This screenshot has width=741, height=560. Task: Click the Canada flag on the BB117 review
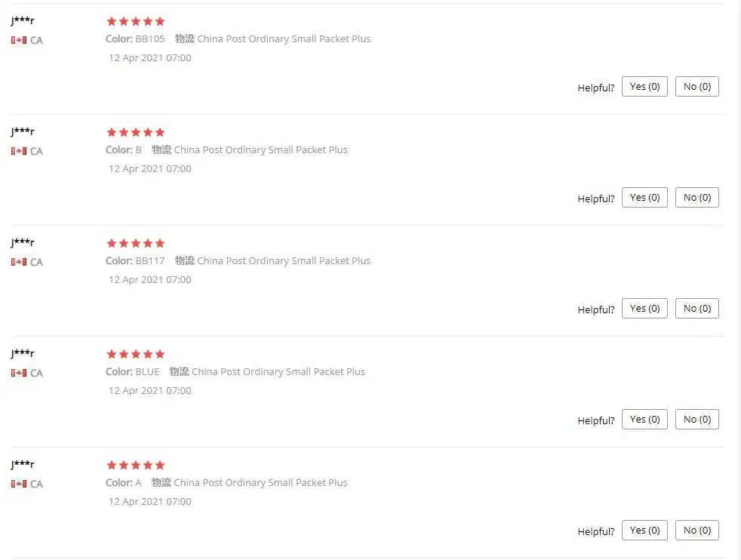(19, 262)
